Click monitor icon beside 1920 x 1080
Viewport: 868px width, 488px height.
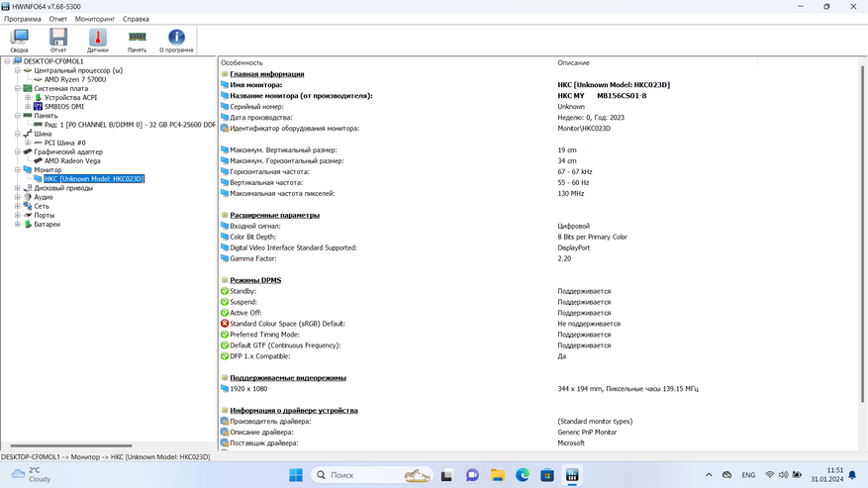pos(225,389)
